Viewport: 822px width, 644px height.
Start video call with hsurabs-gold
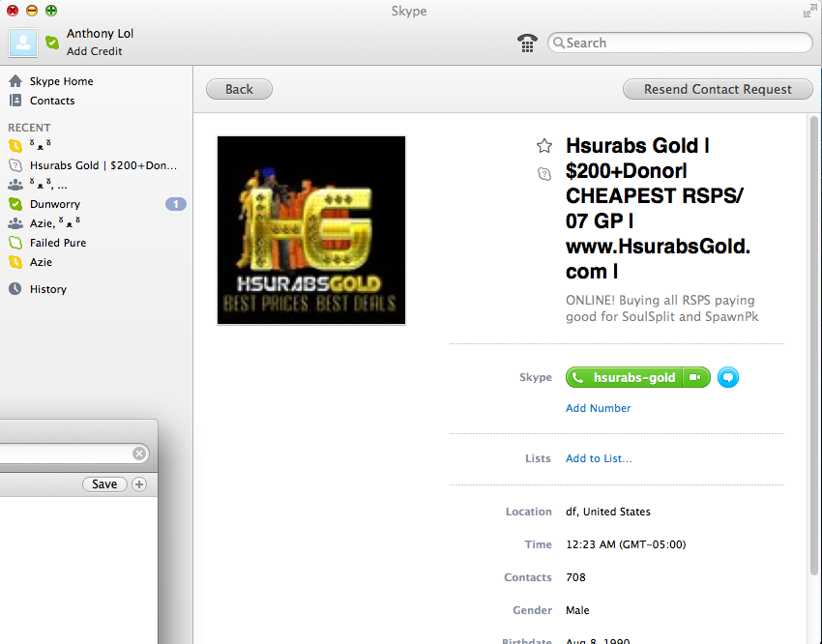point(696,377)
